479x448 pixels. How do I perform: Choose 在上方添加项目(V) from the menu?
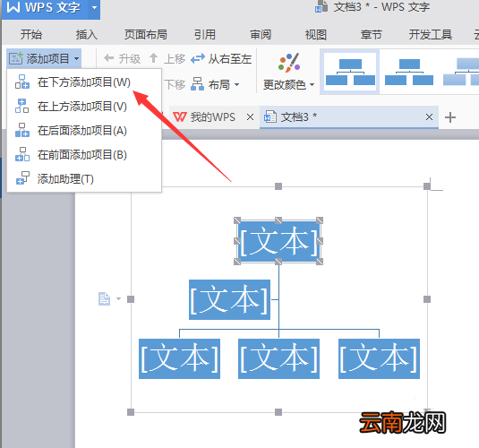click(84, 107)
